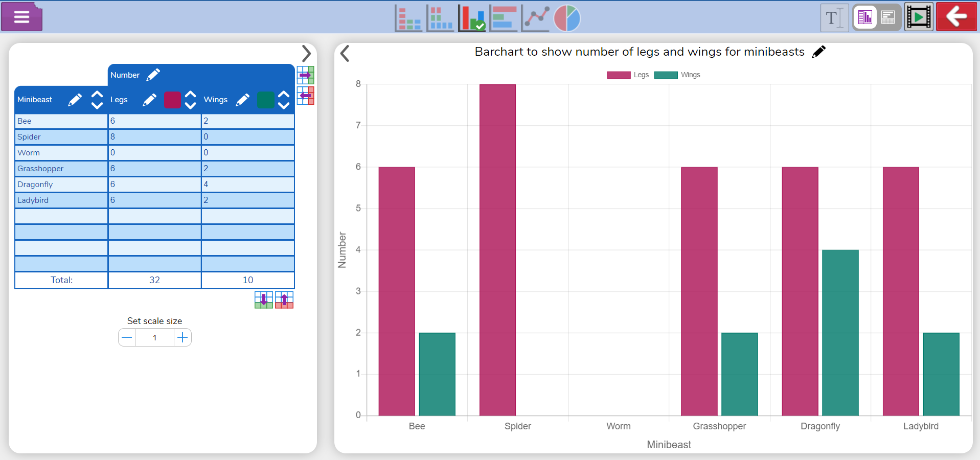
Task: Select the horizontal bar chart type
Action: click(x=504, y=18)
